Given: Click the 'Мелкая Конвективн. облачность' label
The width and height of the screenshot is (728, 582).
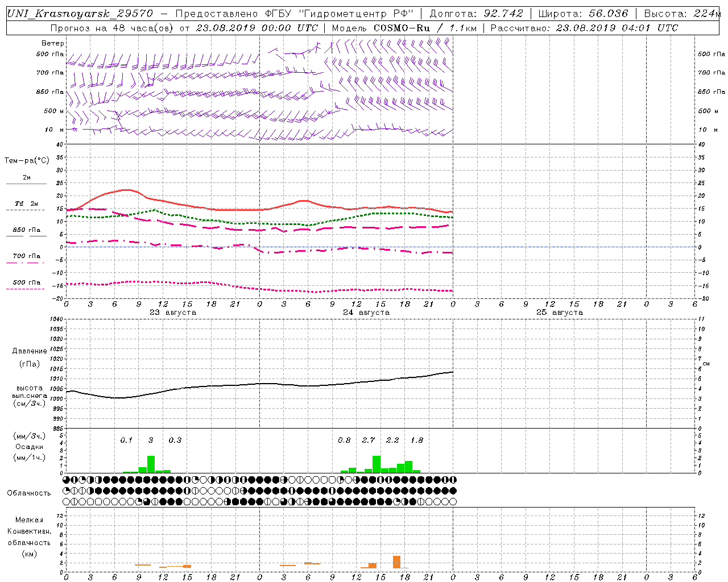Looking at the screenshot, I should point(29,531).
